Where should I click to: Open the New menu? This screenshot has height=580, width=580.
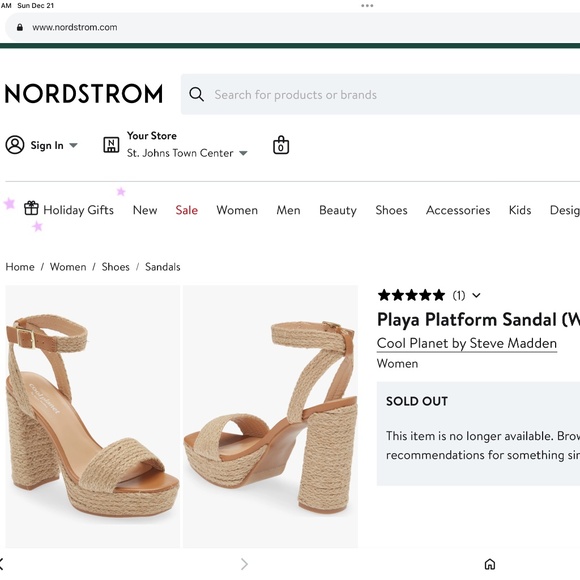tap(145, 210)
